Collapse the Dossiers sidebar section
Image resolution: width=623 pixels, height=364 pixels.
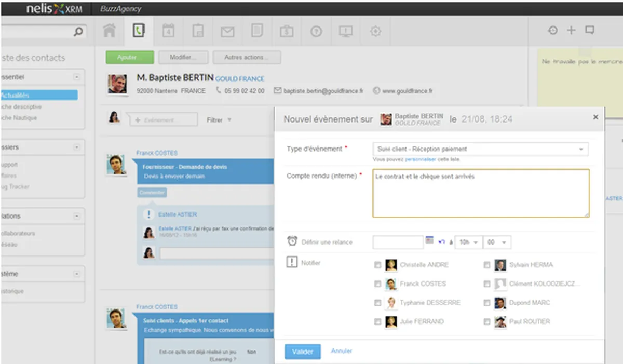77,147
